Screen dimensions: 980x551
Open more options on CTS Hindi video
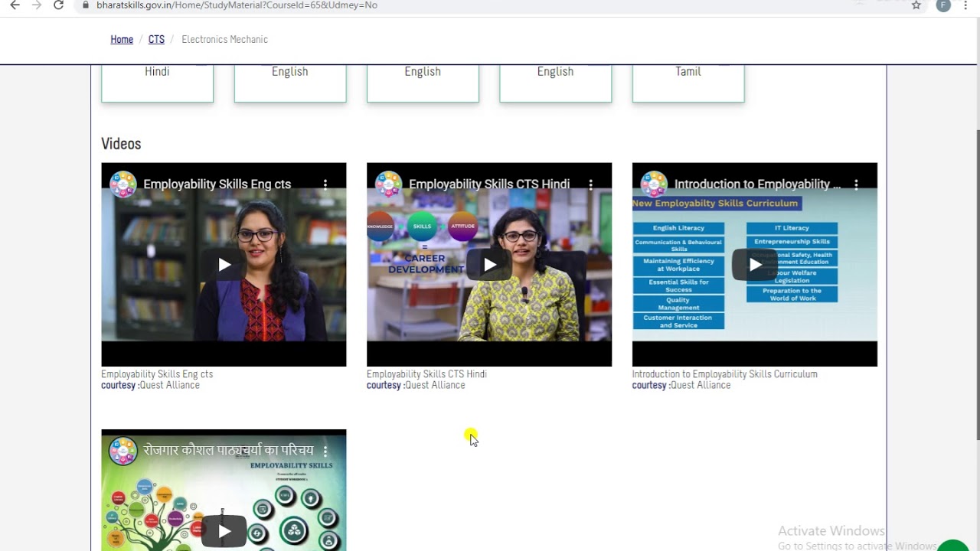click(x=591, y=184)
